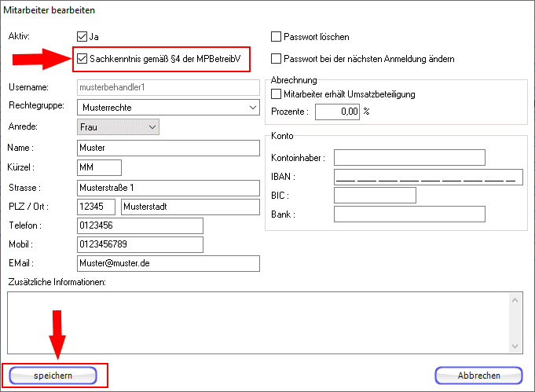Screen dimensions: 535x392
Task: Click the IBAN input field
Action: pyautogui.click(x=427, y=177)
